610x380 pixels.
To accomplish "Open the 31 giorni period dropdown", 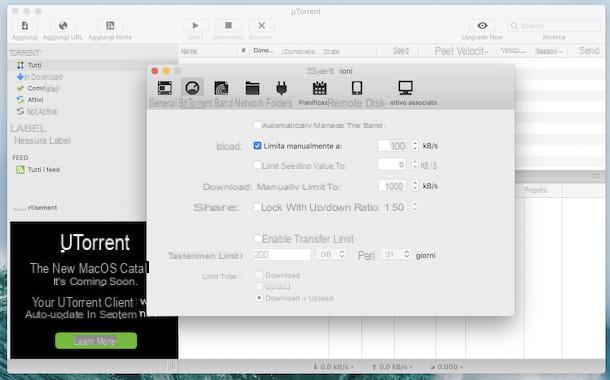I will pyautogui.click(x=396, y=255).
